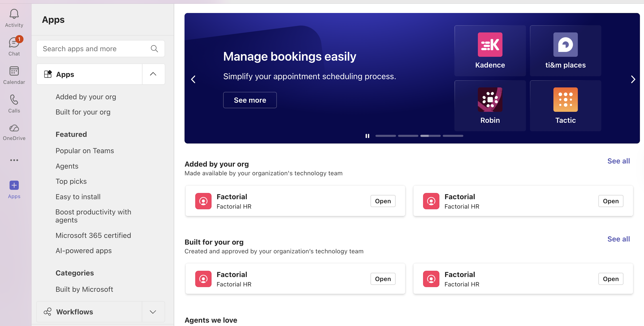This screenshot has width=644, height=326.
Task: Open the Calls phone icon
Action: pos(14,100)
